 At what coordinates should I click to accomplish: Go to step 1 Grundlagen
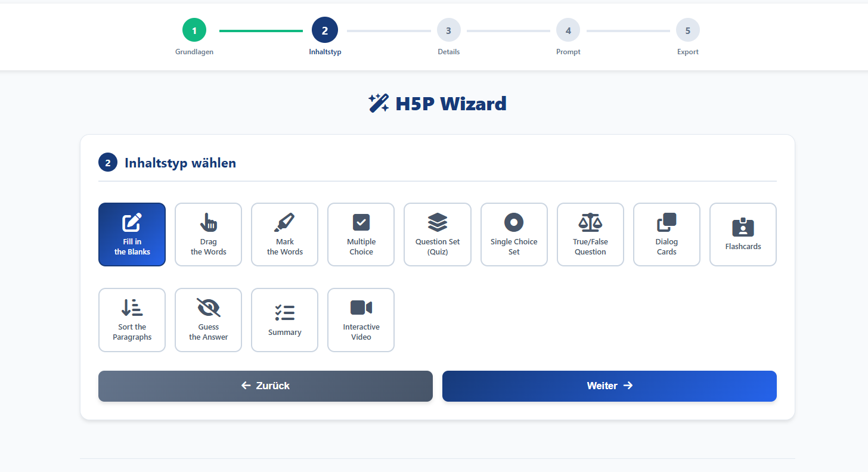click(x=194, y=30)
